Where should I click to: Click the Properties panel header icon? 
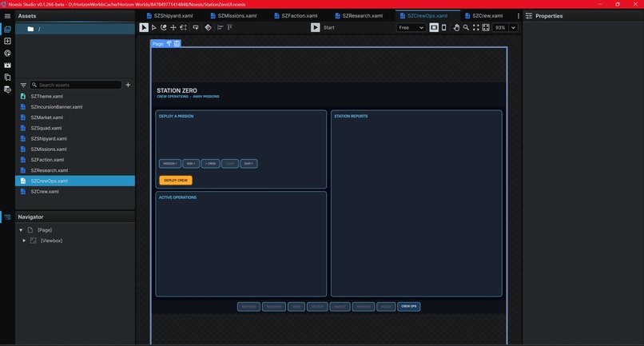coord(529,16)
